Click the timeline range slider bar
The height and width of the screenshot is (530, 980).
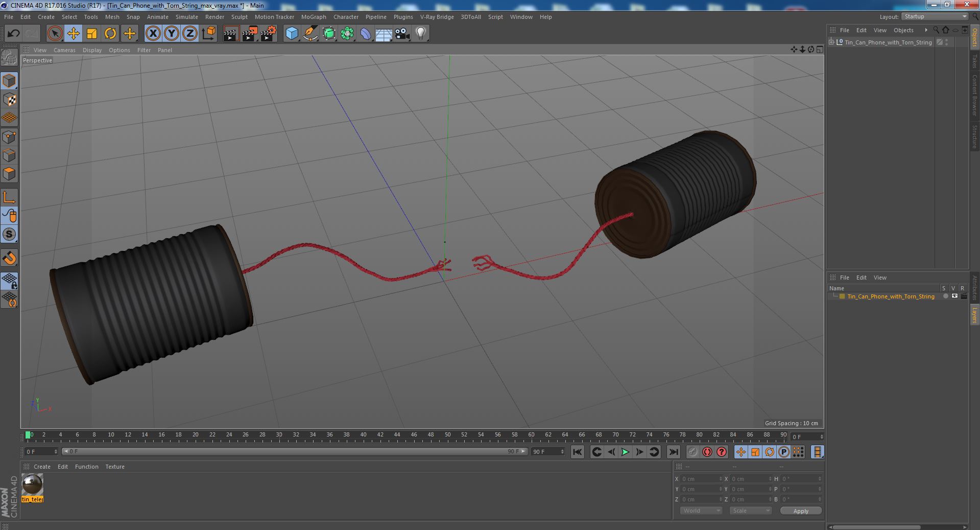click(x=295, y=452)
